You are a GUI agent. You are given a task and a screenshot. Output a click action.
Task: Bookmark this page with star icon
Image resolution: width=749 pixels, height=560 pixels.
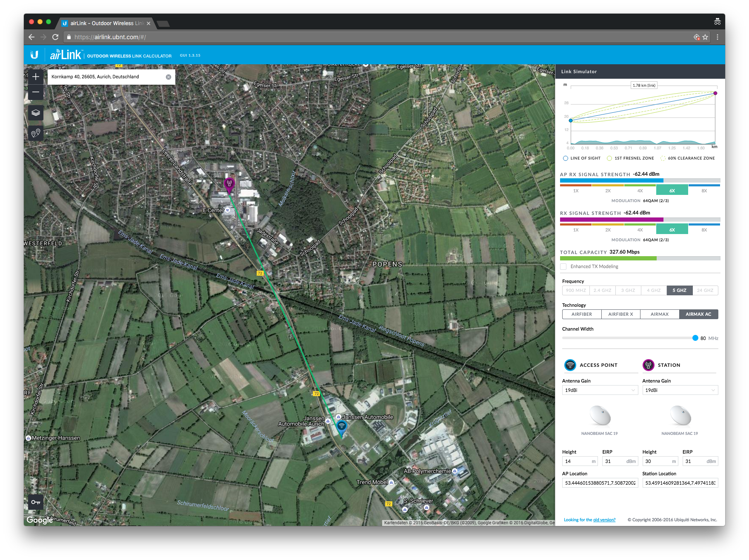pos(705,37)
